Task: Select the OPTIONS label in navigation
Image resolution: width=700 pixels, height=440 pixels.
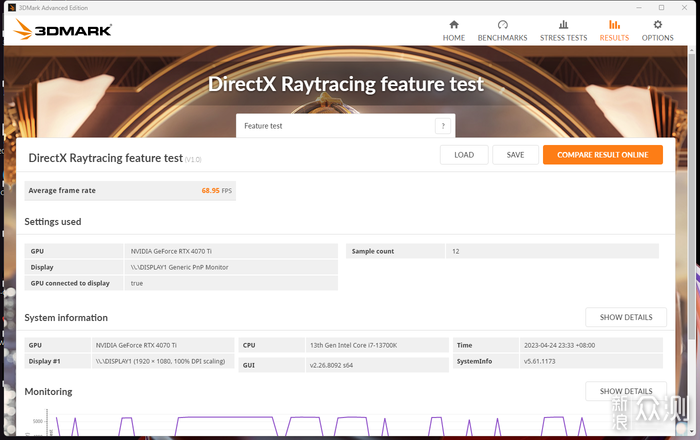Action: point(658,38)
